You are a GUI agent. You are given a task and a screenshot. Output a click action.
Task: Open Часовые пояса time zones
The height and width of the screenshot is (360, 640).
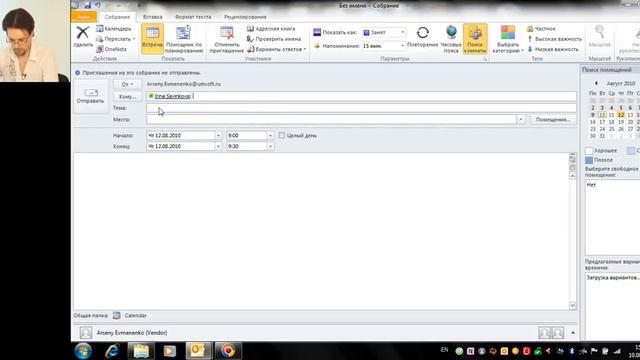pyautogui.click(x=451, y=38)
